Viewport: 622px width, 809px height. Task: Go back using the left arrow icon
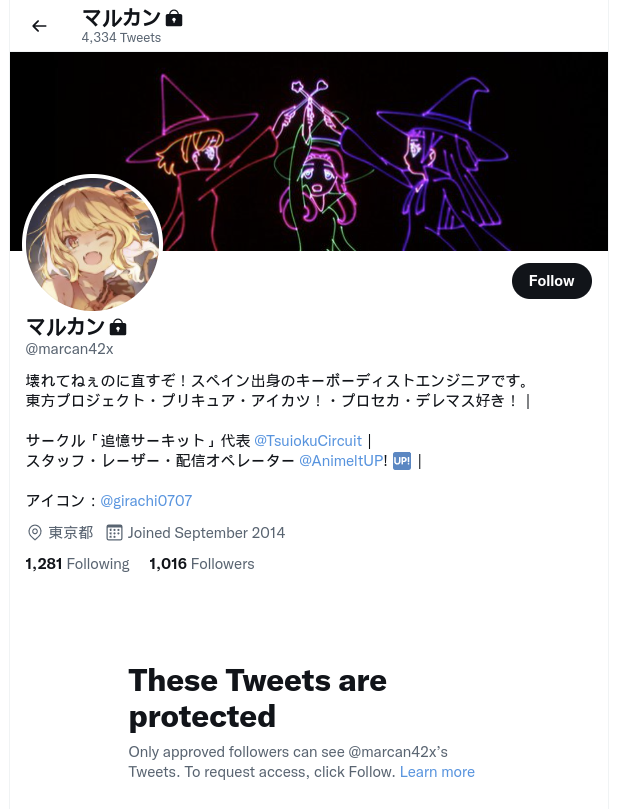(x=39, y=26)
